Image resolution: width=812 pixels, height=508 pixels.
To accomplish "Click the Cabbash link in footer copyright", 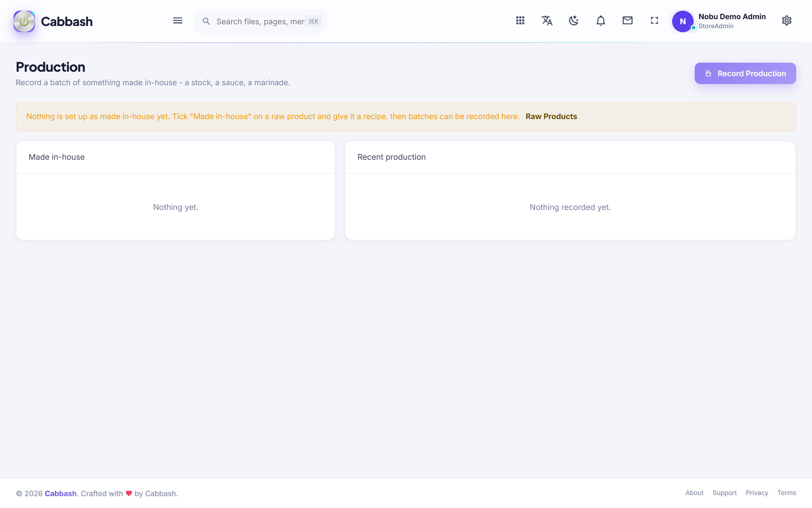I will 61,494.
